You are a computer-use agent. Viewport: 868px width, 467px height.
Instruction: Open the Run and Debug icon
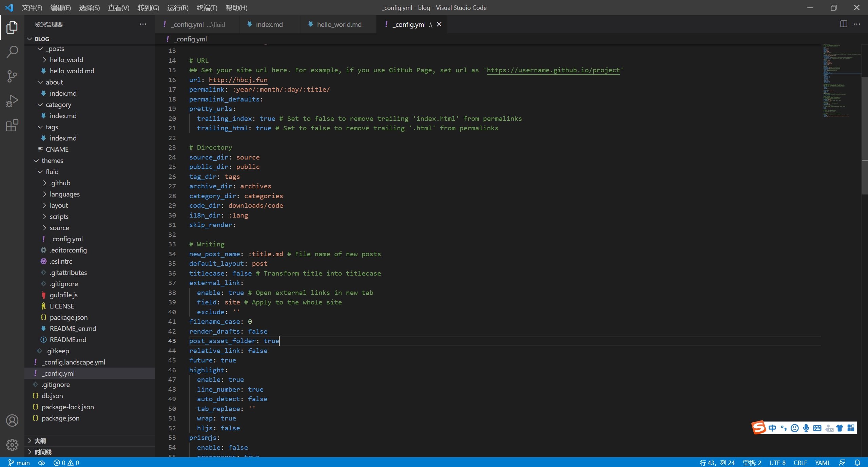pos(12,101)
